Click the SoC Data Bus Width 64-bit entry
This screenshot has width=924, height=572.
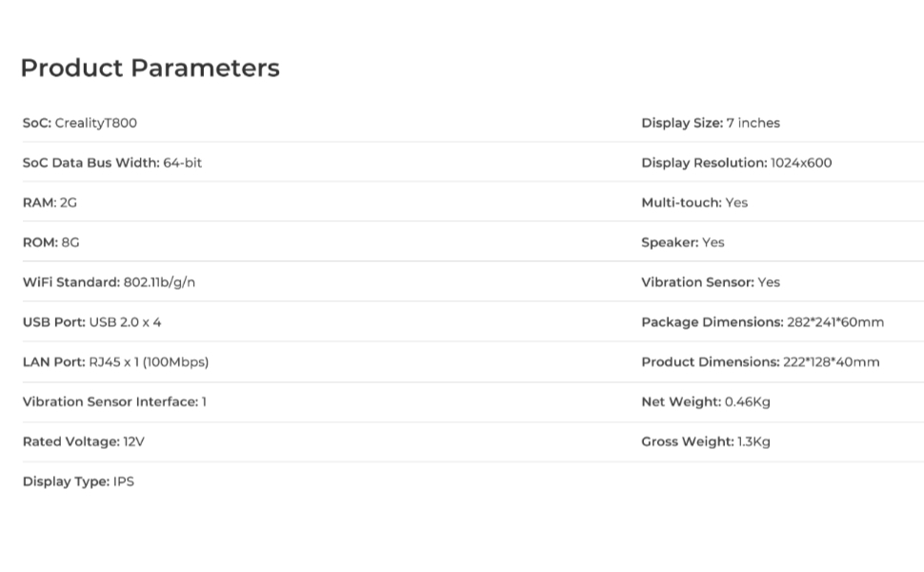point(112,163)
